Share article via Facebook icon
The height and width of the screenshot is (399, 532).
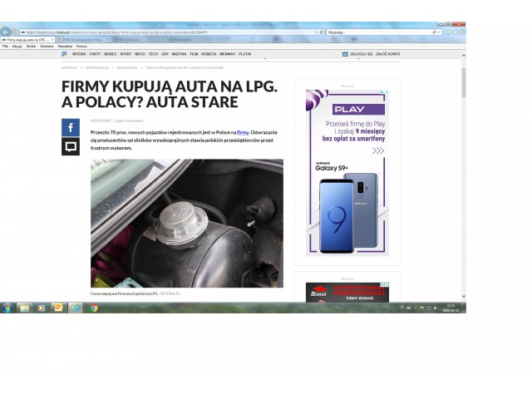click(71, 127)
